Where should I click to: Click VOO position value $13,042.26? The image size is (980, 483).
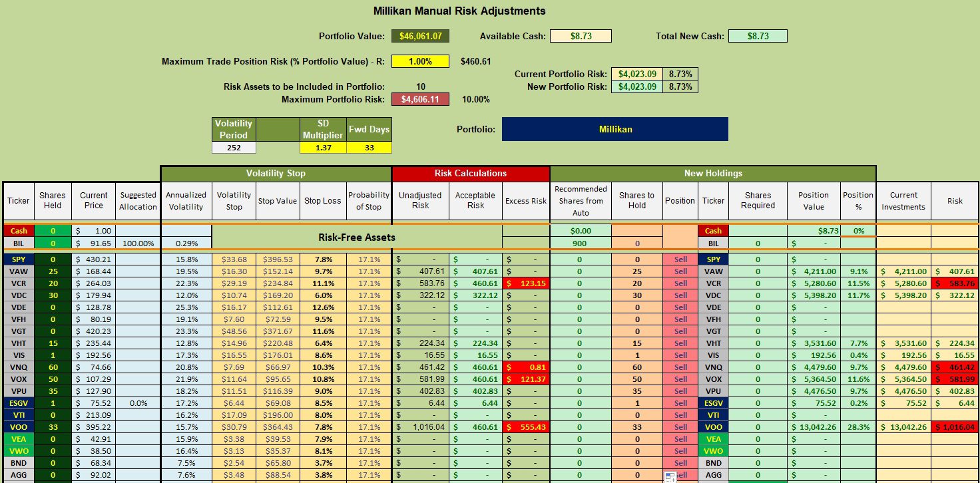point(814,426)
